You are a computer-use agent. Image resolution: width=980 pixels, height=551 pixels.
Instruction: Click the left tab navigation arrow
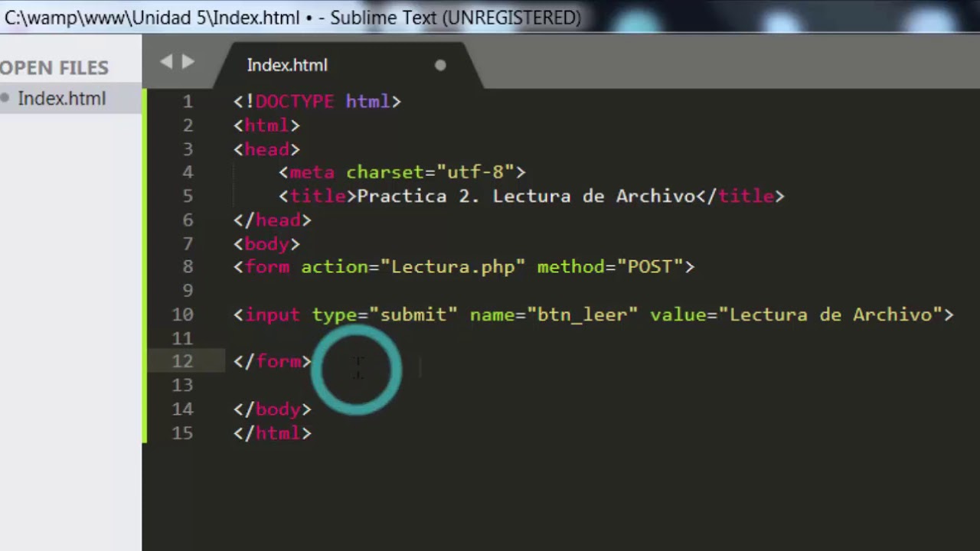click(166, 63)
